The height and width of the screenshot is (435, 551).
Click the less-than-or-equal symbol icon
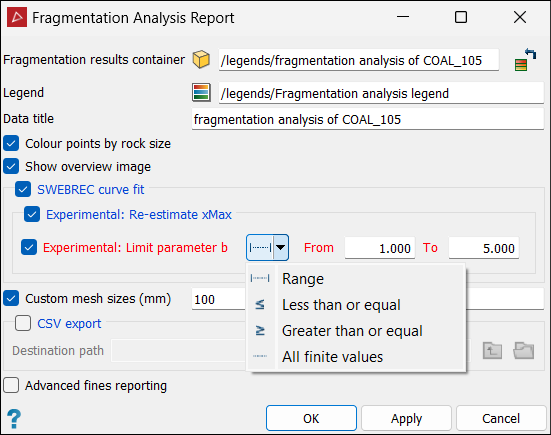260,304
